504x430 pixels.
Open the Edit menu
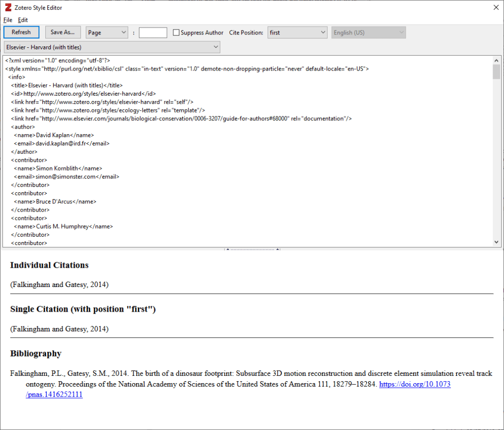pos(23,20)
